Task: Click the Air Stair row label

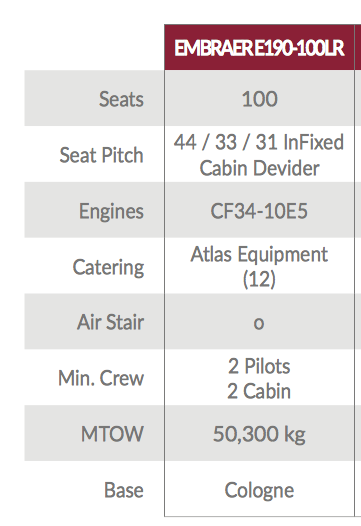Action: [110, 322]
